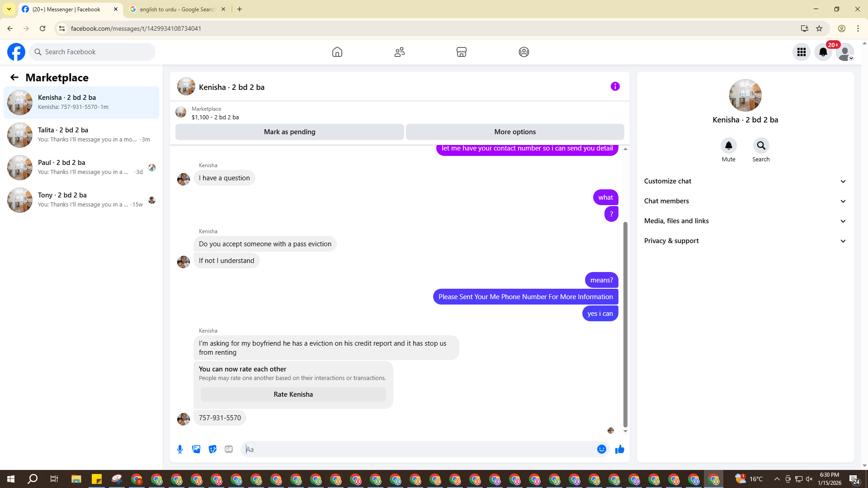Switch to english to urdu Google tab

click(177, 9)
